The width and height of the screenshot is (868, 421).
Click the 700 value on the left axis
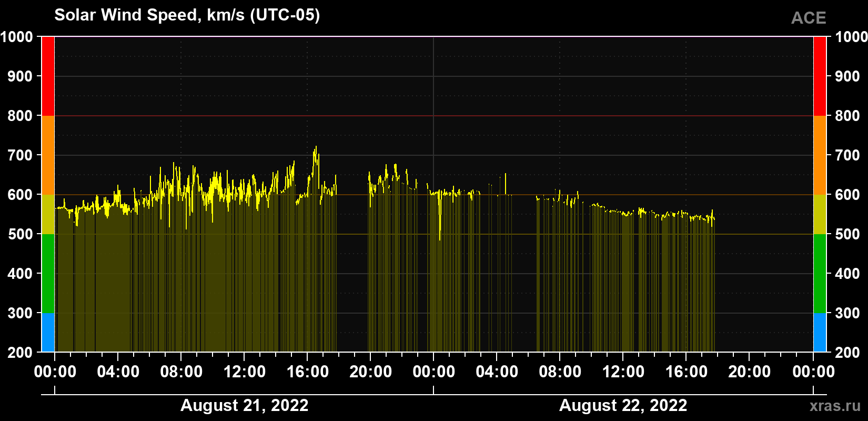(21, 155)
